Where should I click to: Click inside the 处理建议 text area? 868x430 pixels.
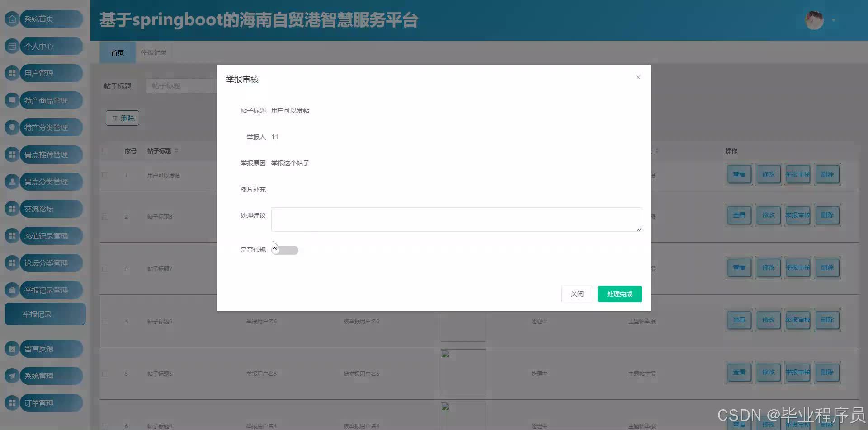(x=456, y=220)
